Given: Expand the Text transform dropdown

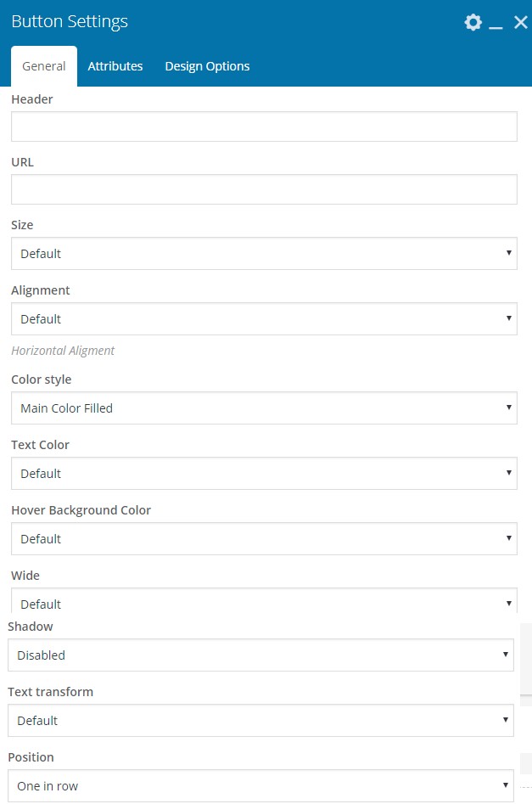Looking at the screenshot, I should point(260,720).
